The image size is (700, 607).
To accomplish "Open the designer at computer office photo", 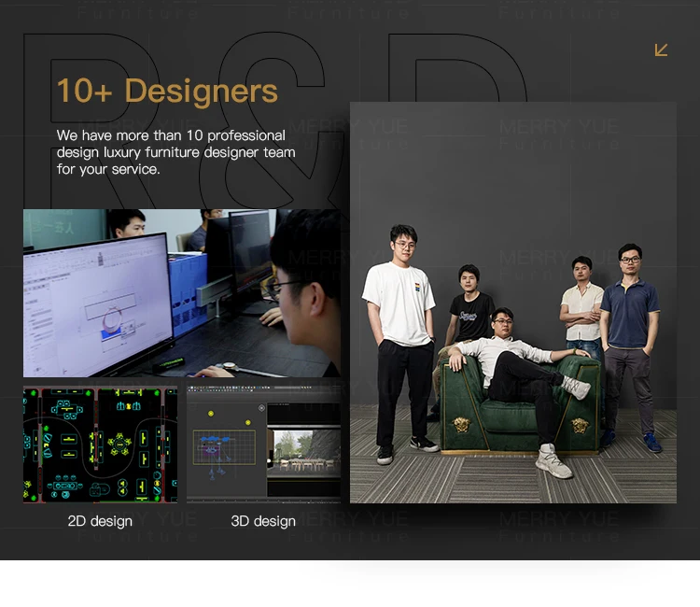I will click(181, 292).
